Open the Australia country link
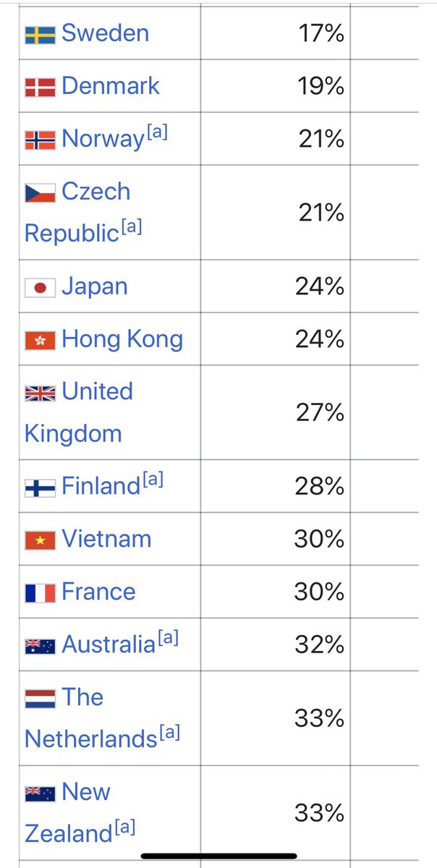Screen dimensions: 437x868 pos(109,644)
